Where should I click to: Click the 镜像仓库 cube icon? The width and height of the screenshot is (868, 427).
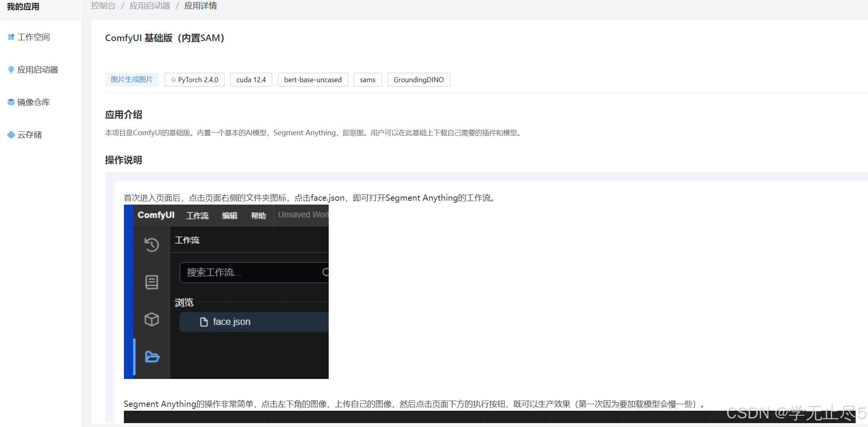[11, 102]
